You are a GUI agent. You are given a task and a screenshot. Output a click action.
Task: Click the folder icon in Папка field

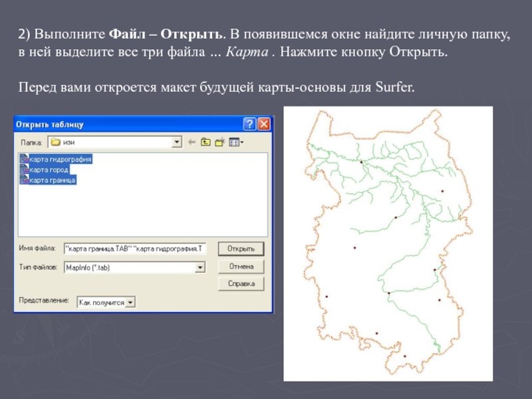coord(55,142)
